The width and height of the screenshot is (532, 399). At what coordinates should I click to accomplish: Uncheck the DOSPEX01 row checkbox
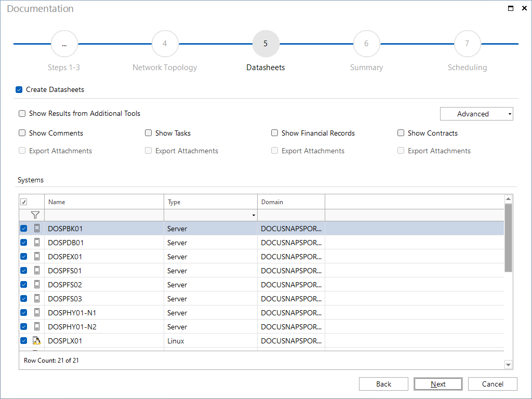pos(24,257)
